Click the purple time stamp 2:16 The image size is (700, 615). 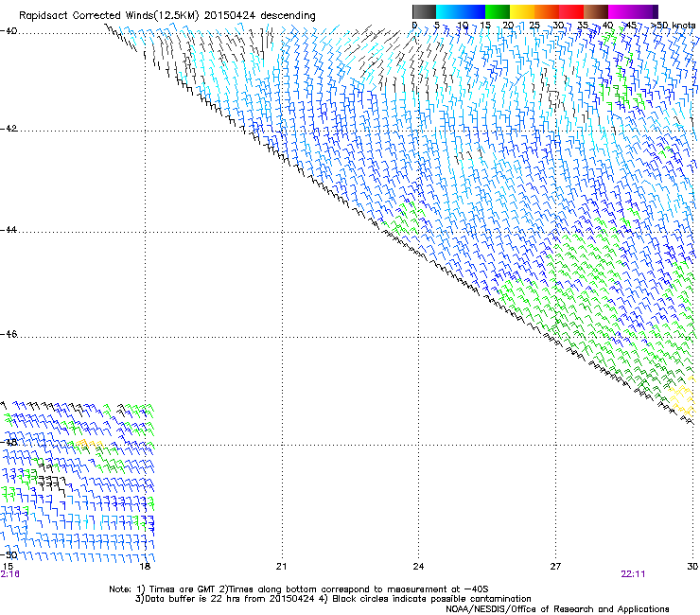click(9, 574)
